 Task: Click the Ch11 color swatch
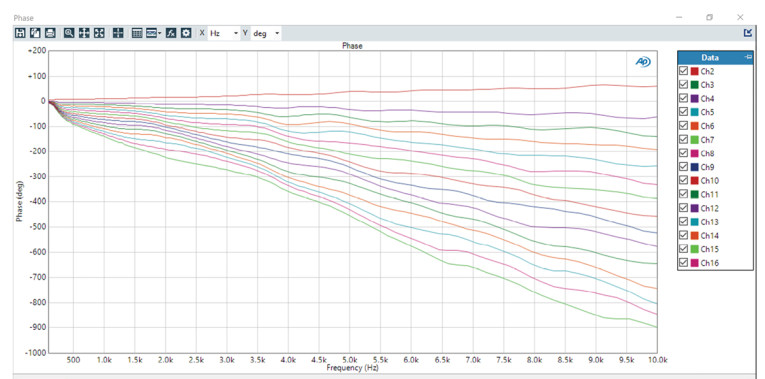coord(695,194)
